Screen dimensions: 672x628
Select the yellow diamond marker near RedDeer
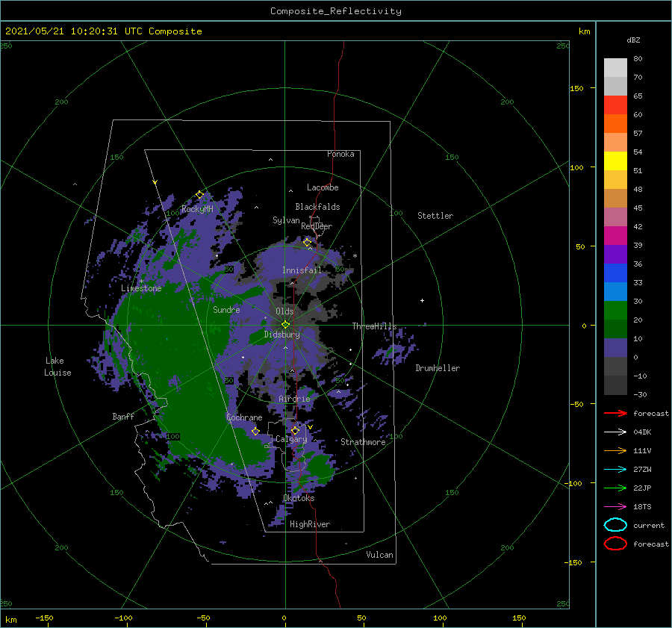308,243
